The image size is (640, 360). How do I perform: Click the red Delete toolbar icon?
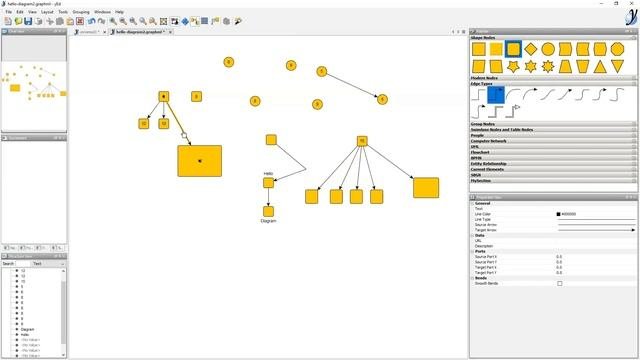click(80, 21)
